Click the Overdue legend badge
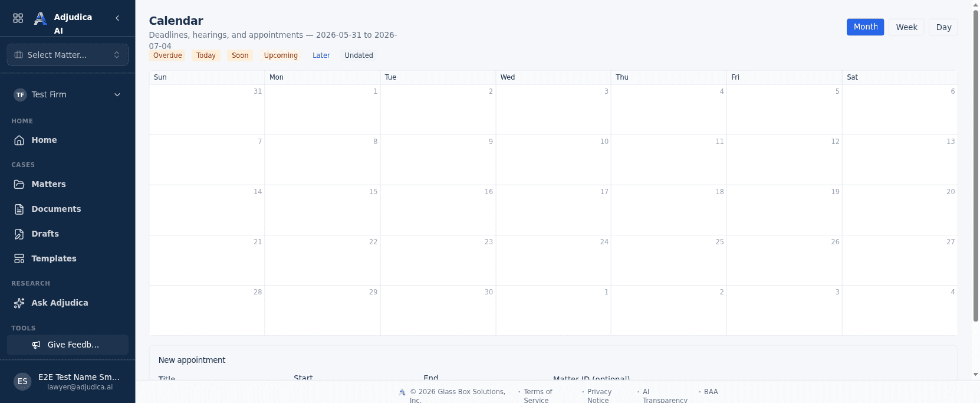 coord(167,55)
